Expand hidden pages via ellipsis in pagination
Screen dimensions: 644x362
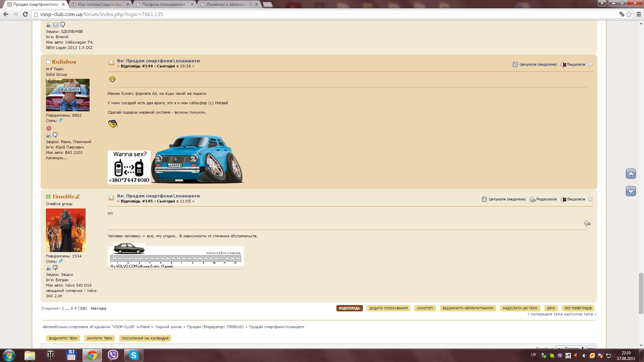[x=67, y=308]
